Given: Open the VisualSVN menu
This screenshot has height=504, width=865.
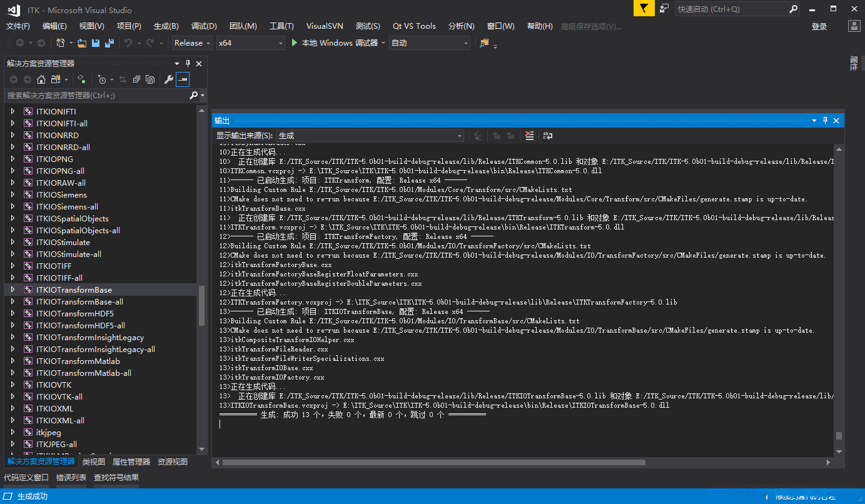Looking at the screenshot, I should pyautogui.click(x=325, y=26).
